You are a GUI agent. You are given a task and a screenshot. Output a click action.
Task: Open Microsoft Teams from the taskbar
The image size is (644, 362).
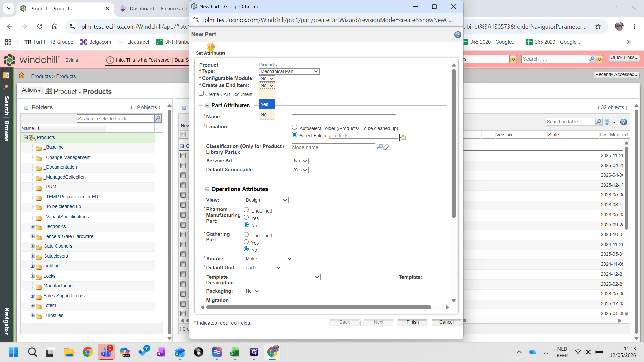(x=106, y=352)
